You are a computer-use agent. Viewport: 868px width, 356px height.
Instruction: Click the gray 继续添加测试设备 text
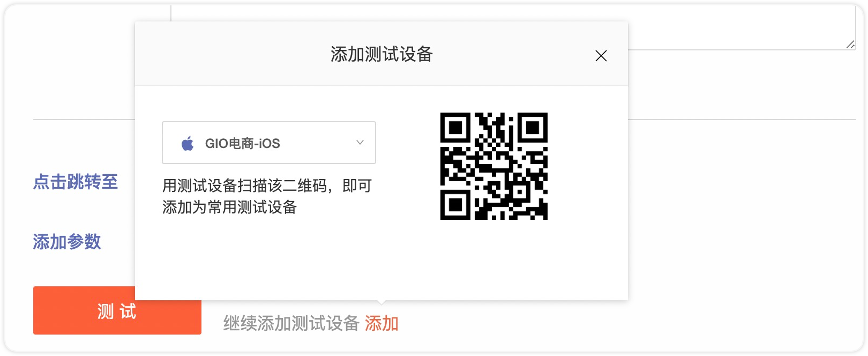291,323
